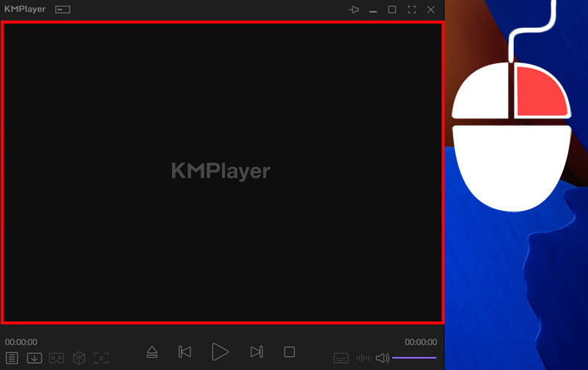The image size is (588, 370).
Task: Open the audio waveform equalizer icon
Action: [363, 358]
